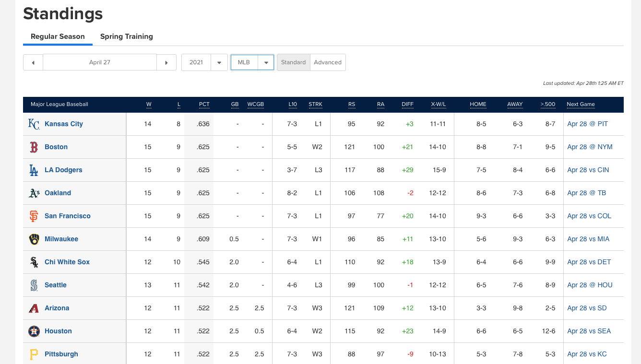641x364 pixels.
Task: Click the Last updated Apr 28th timestamp
Action: pyautogui.click(x=583, y=83)
